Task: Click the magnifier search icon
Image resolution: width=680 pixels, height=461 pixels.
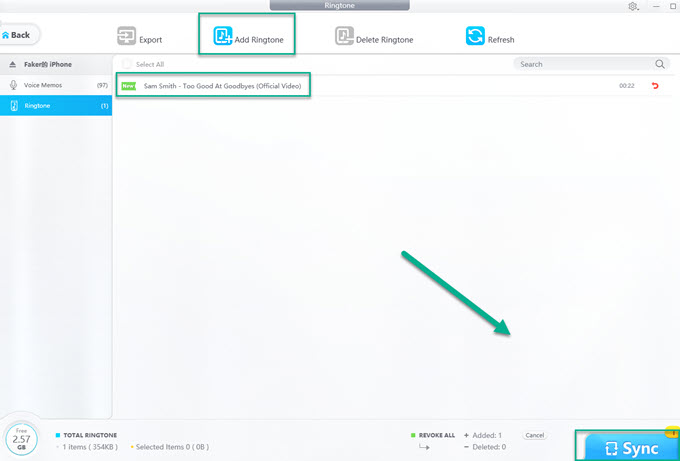Action: click(660, 64)
